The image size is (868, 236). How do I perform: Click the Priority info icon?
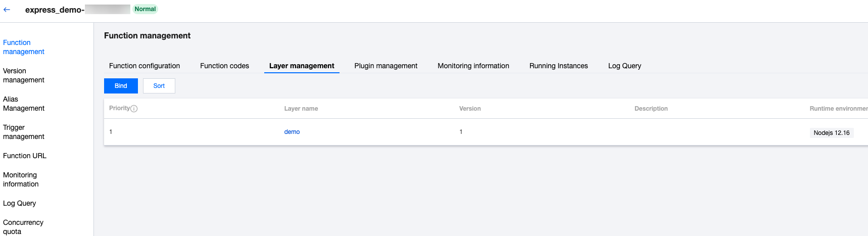tap(134, 109)
